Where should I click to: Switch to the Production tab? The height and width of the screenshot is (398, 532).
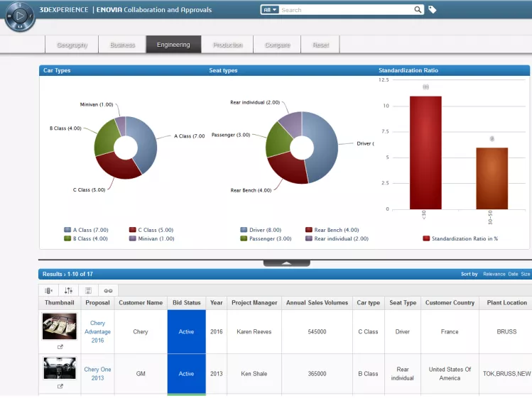pos(228,45)
